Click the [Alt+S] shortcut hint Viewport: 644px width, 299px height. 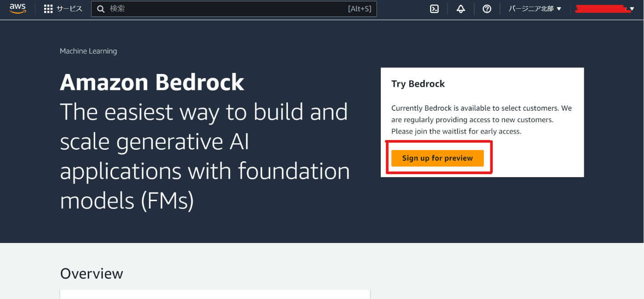(x=359, y=9)
